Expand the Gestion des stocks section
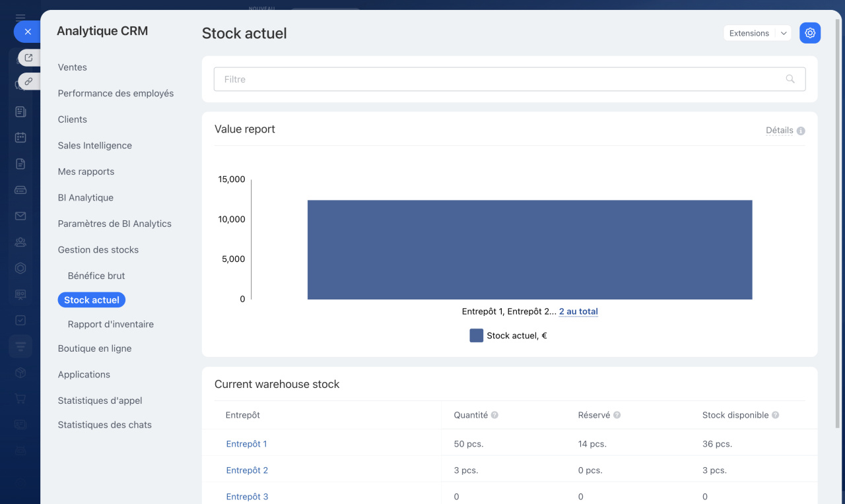The width and height of the screenshot is (845, 504). click(98, 249)
